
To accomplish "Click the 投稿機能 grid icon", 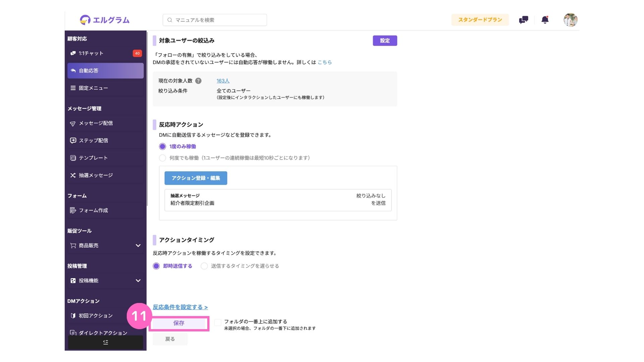I will click(x=73, y=281).
